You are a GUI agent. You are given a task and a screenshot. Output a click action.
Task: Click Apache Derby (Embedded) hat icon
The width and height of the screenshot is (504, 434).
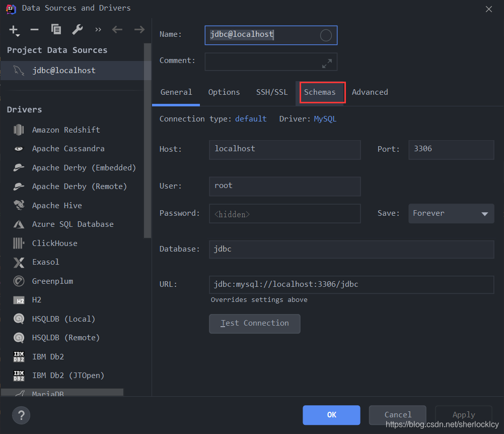click(19, 168)
